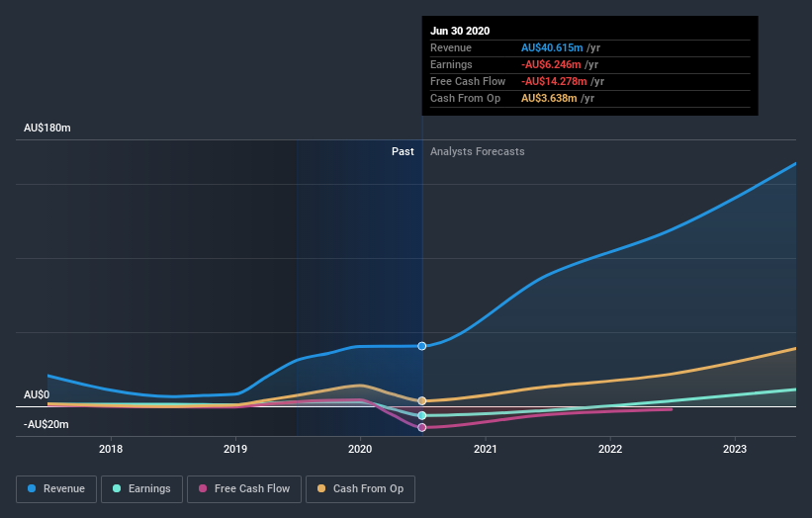Click the AU$0 y-axis label

pos(37,394)
